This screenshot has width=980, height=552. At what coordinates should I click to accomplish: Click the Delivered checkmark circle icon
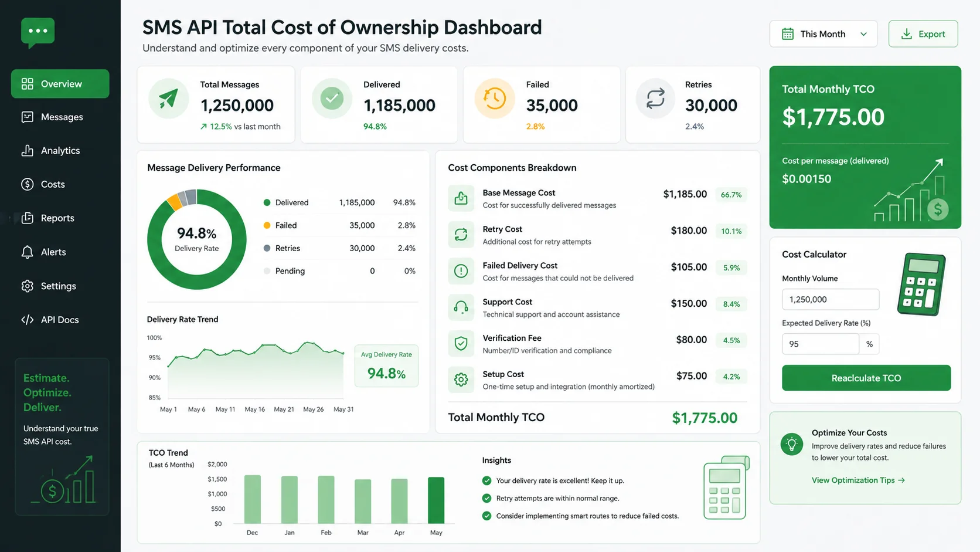(x=332, y=99)
